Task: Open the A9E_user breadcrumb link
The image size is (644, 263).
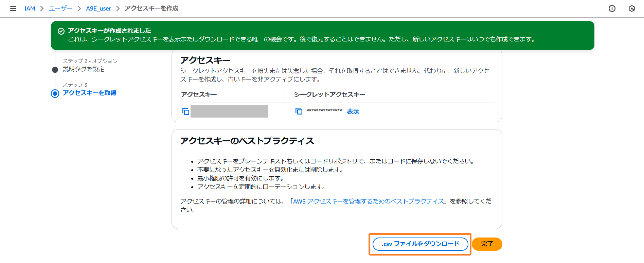Action: click(99, 8)
